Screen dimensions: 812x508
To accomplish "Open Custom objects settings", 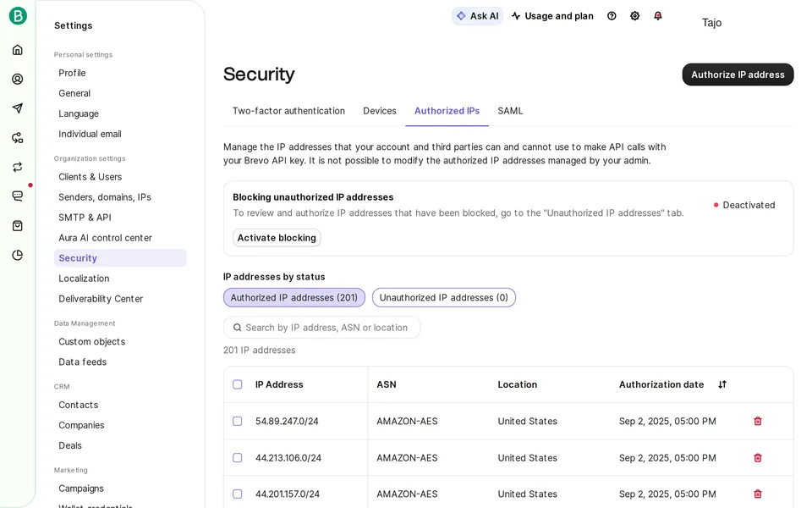I will pos(91,341).
